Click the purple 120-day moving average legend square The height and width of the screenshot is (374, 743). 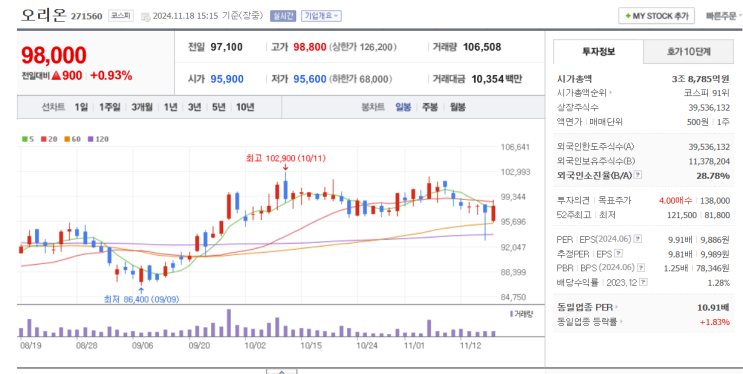point(90,139)
